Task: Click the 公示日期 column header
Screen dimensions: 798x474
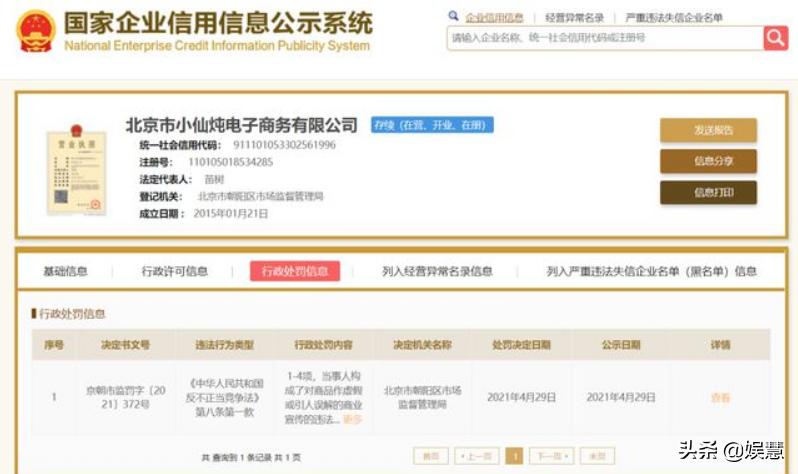Action: click(x=621, y=345)
